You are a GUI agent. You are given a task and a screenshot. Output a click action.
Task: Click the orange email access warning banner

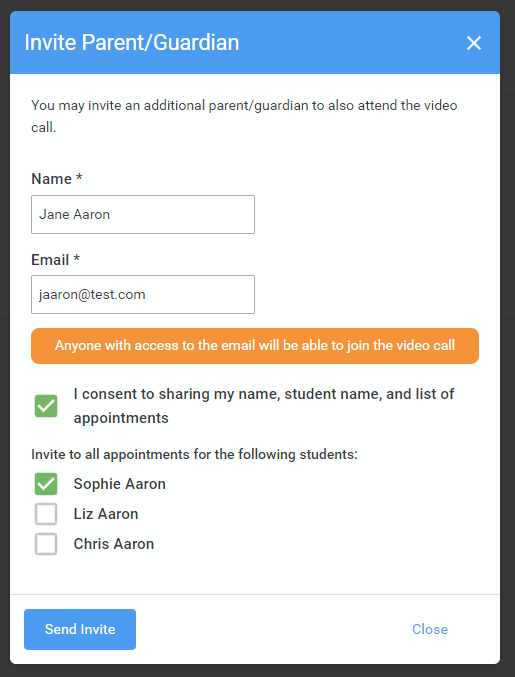tap(255, 346)
